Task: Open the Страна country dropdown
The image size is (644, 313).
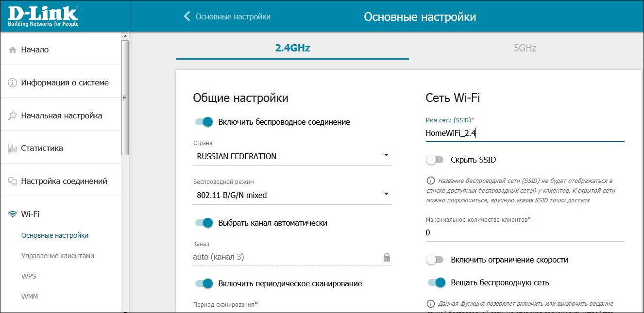Action: [x=292, y=156]
